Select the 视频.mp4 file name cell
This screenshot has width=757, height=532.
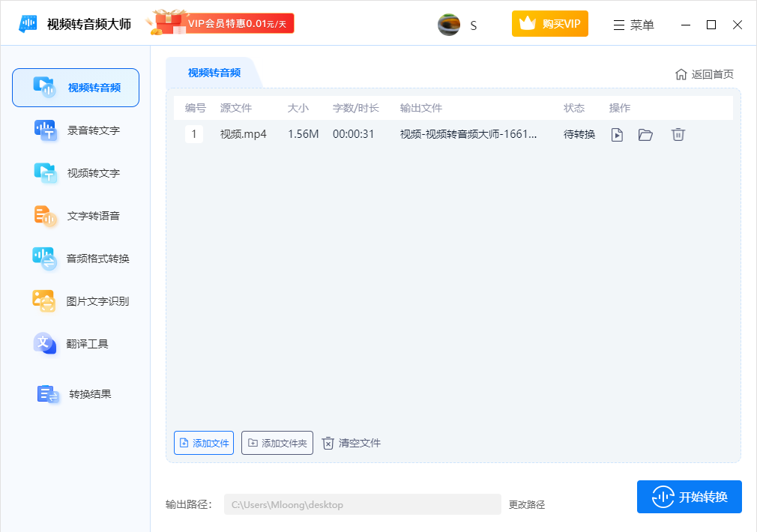pyautogui.click(x=244, y=134)
